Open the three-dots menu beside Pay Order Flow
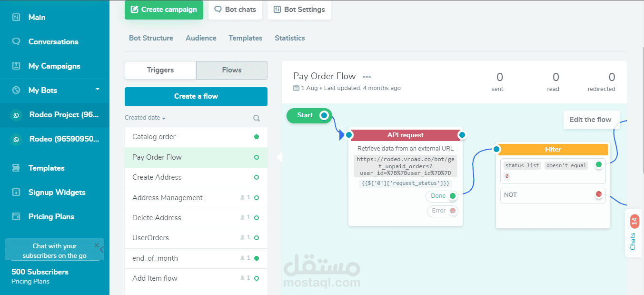This screenshot has height=295, width=644. coord(367,76)
